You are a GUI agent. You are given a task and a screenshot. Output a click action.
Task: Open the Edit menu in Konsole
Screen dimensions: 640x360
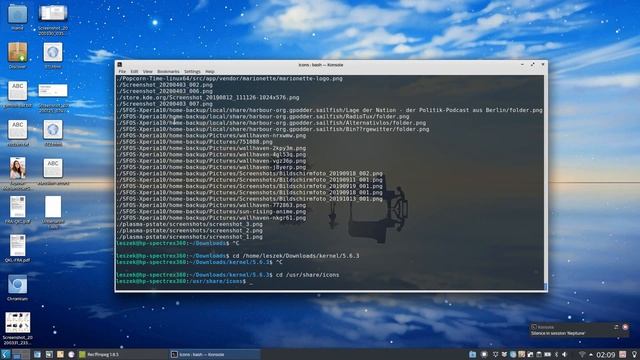pos(134,71)
